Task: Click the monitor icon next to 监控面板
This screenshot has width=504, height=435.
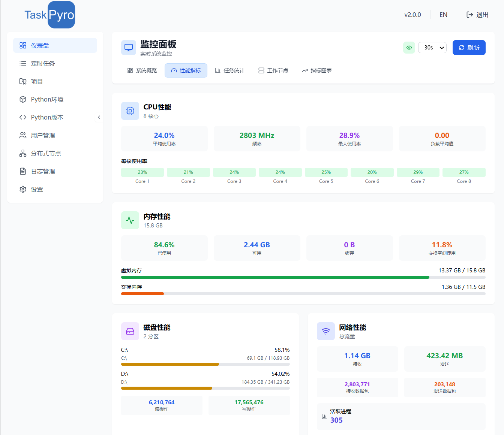Action: coord(129,48)
